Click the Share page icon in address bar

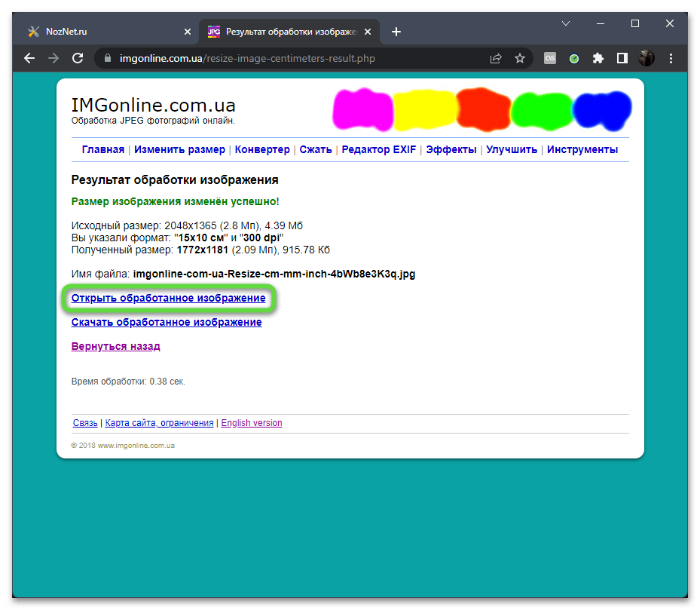(x=496, y=58)
